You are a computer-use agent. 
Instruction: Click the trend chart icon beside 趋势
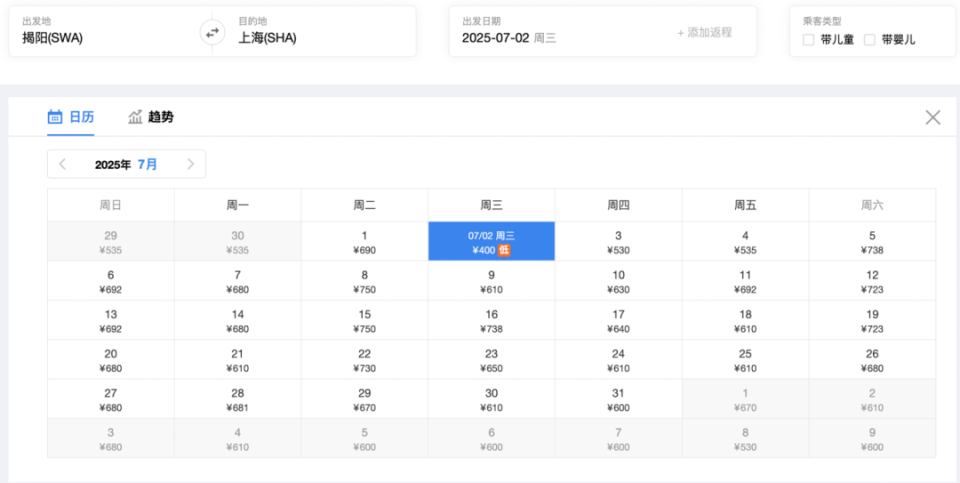coord(135,116)
